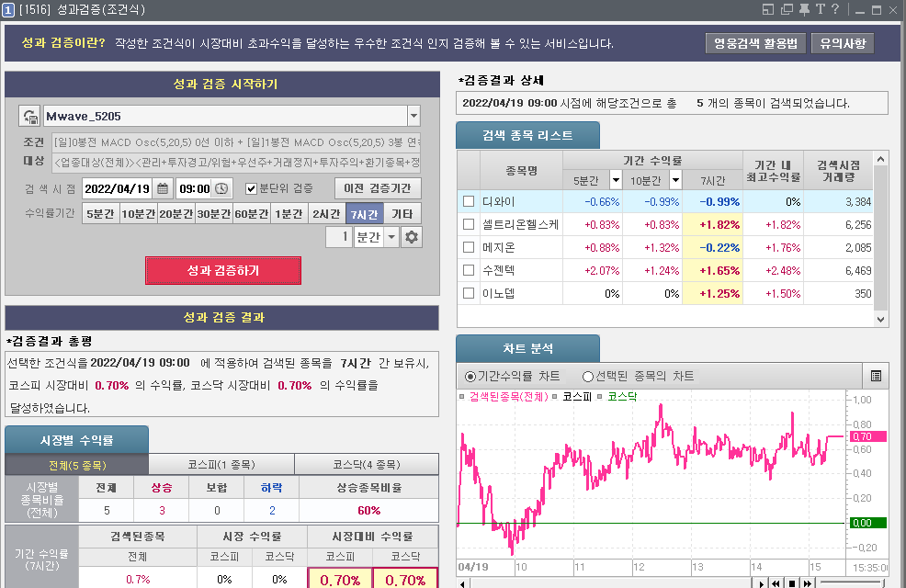Screen dimensions: 906x588
Task: Switch to 코스피(1 종목) tab
Action: [221, 465]
